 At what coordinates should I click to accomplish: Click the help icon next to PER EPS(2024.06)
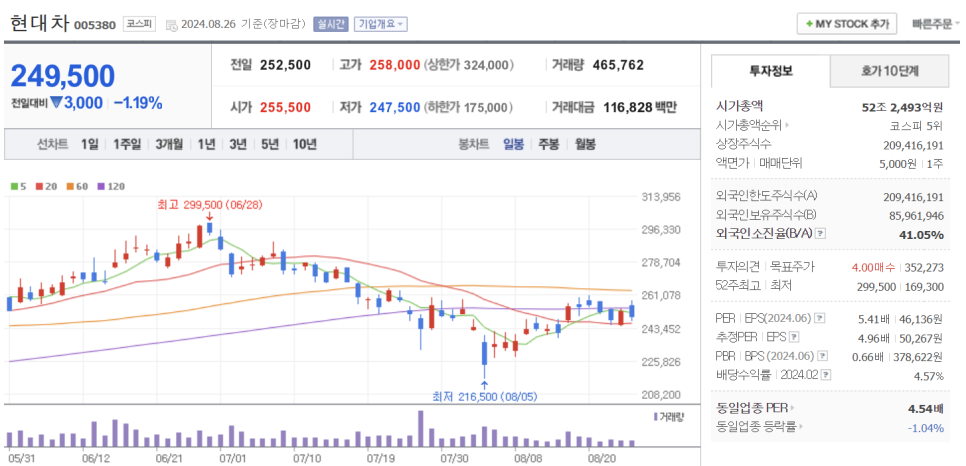pyautogui.click(x=819, y=318)
